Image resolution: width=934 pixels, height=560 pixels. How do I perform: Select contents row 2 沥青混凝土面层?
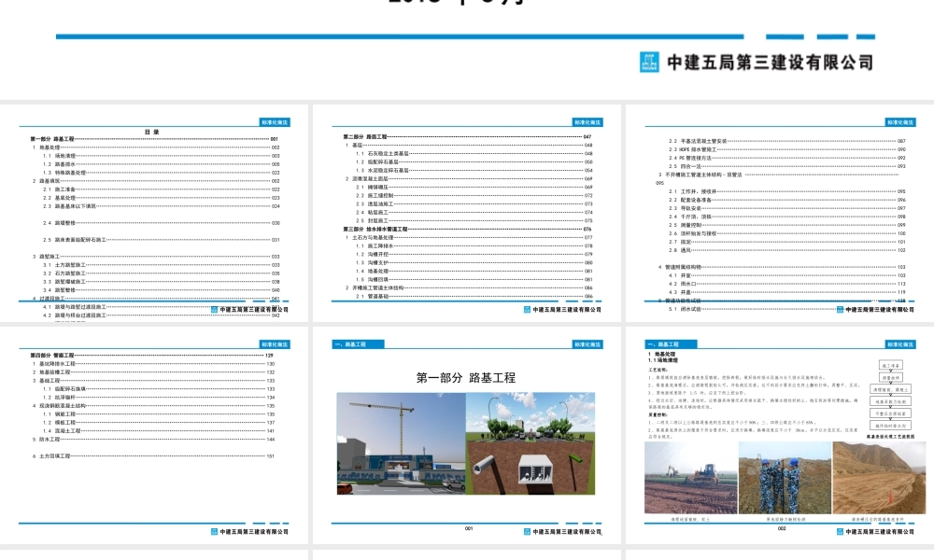click(x=469, y=178)
